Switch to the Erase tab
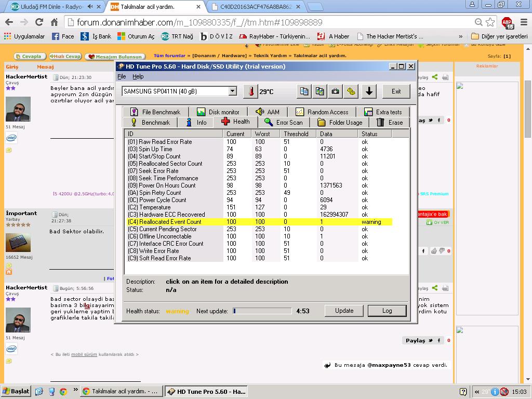Viewport: 532px width, 399px height. point(390,123)
